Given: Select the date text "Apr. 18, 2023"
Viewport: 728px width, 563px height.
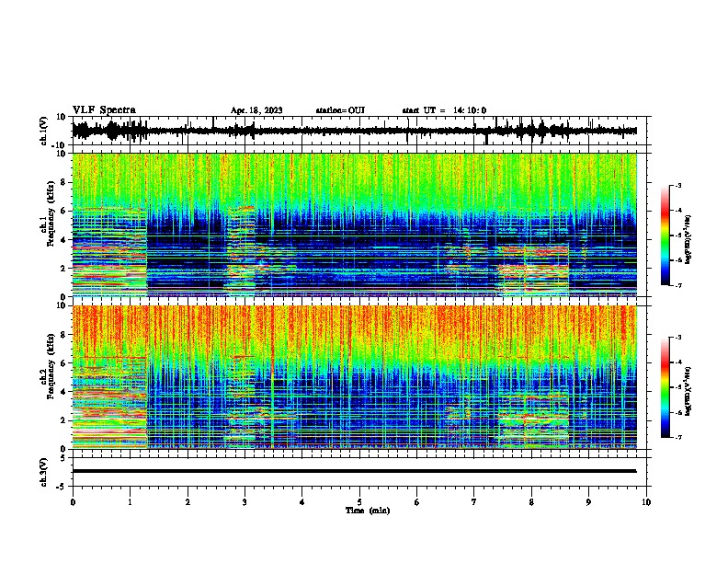Looking at the screenshot, I should (x=256, y=110).
